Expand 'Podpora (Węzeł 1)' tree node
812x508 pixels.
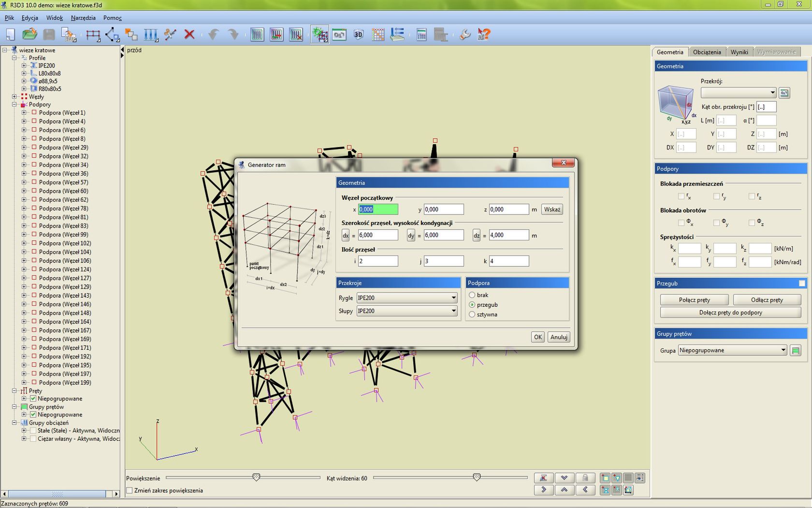click(x=24, y=113)
